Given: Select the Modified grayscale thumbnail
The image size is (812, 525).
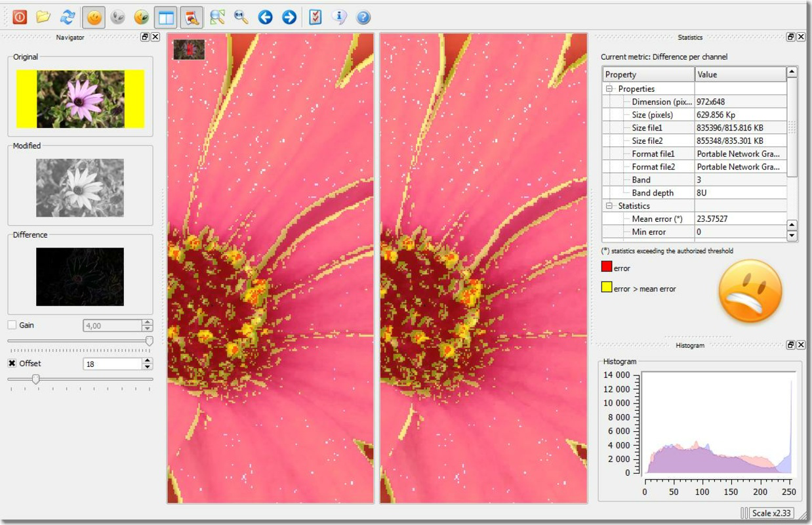Looking at the screenshot, I should (x=80, y=188).
